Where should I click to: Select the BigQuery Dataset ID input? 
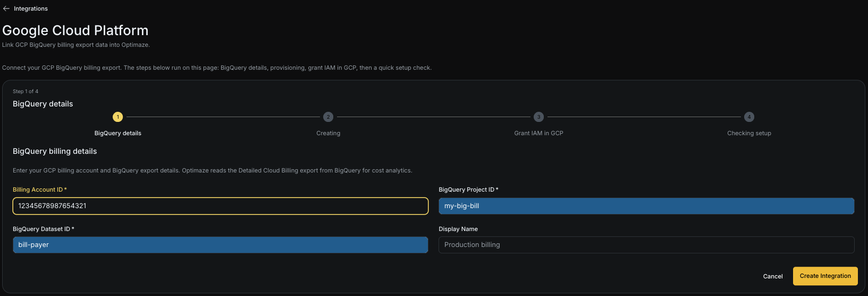coord(221,245)
